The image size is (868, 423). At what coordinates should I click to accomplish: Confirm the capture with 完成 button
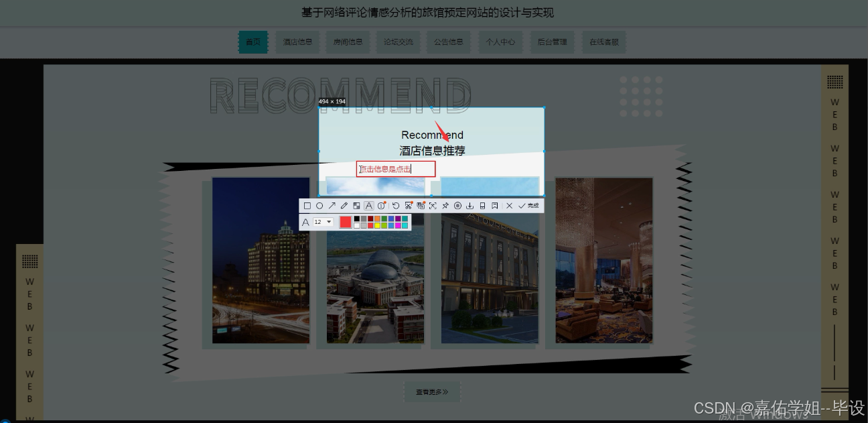(528, 206)
